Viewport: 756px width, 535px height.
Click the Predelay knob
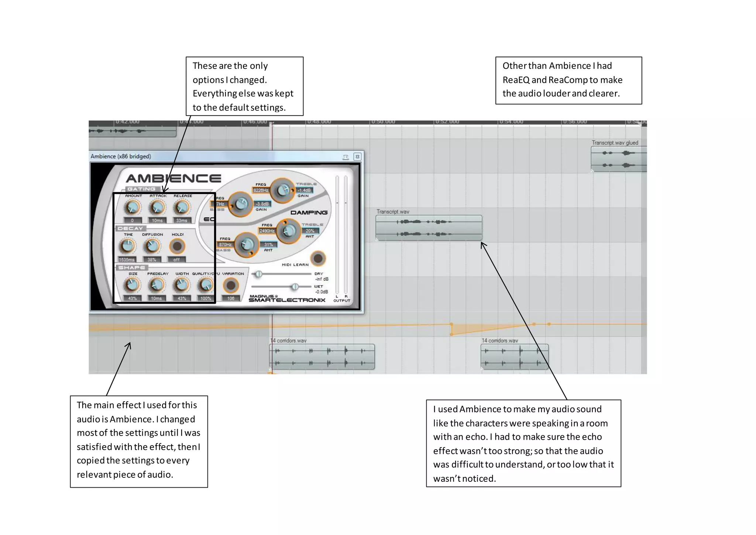157,285
